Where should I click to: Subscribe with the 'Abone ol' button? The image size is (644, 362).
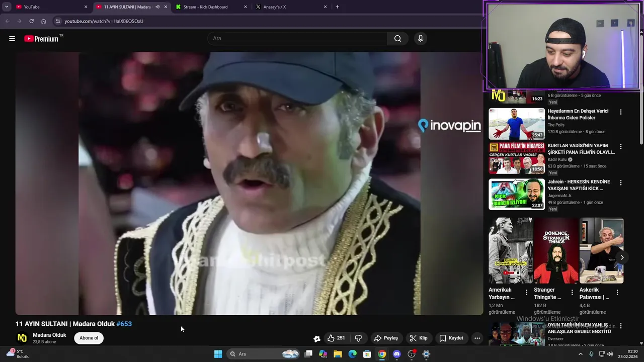[89, 338]
